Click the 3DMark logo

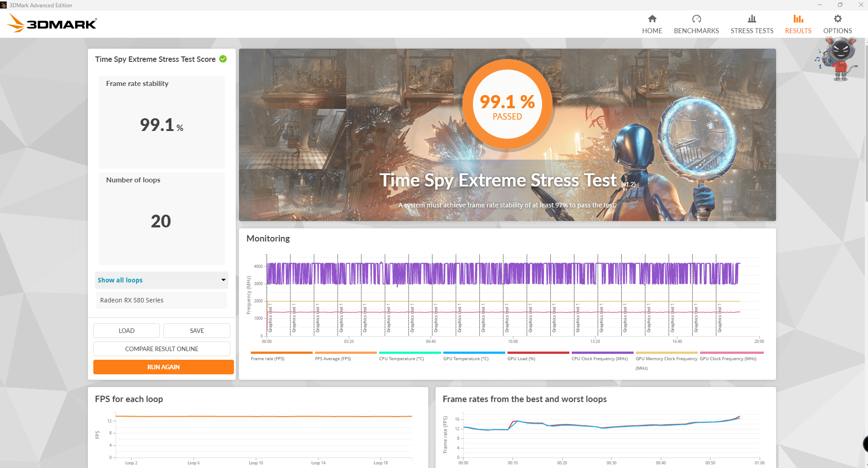tap(52, 23)
